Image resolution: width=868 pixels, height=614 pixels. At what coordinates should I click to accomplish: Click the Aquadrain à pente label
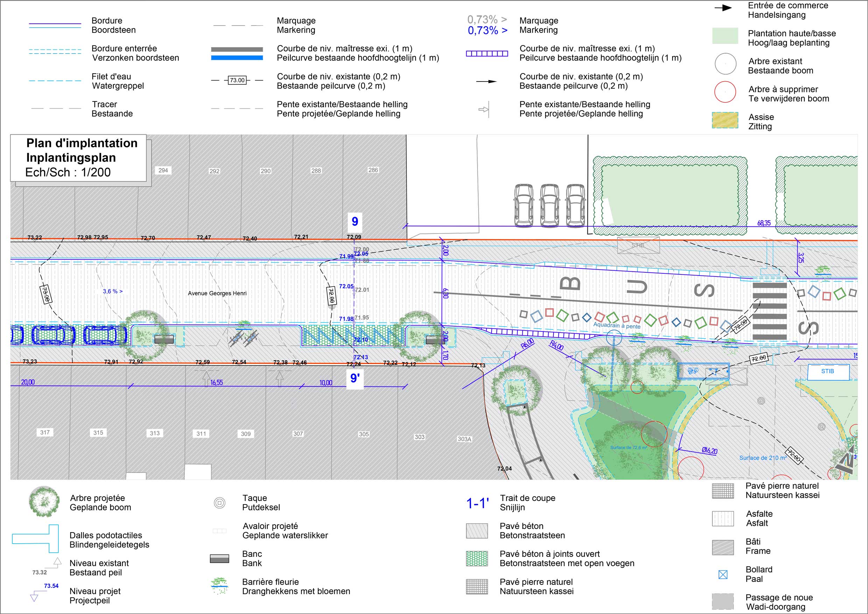point(616,325)
